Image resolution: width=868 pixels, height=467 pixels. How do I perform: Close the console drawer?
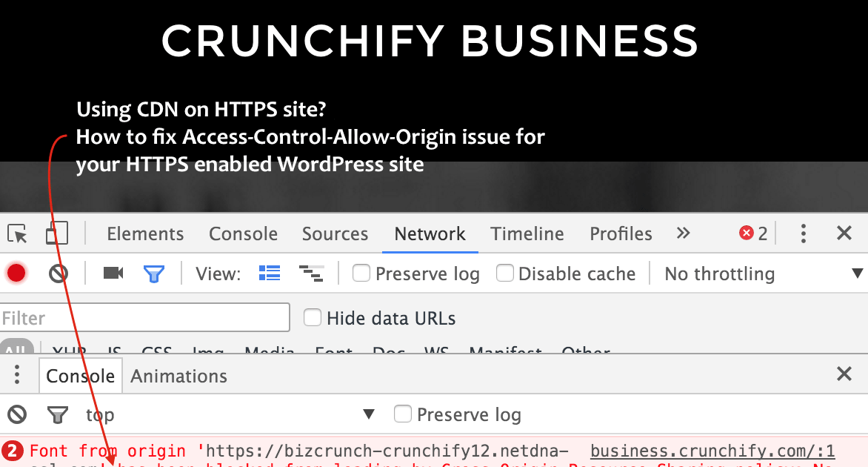844,374
